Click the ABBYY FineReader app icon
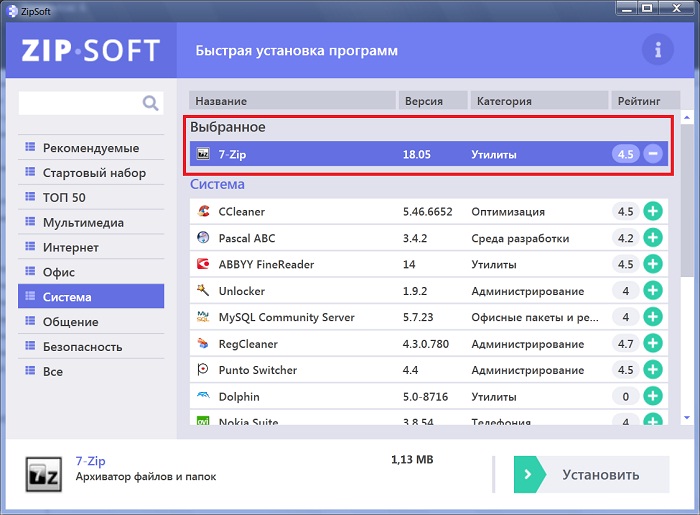 203,265
